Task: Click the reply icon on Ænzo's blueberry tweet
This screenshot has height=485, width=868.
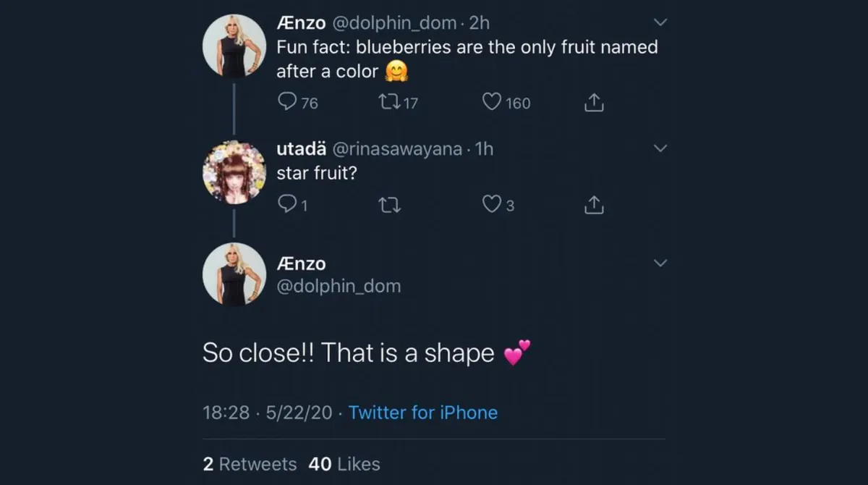Action: (288, 102)
